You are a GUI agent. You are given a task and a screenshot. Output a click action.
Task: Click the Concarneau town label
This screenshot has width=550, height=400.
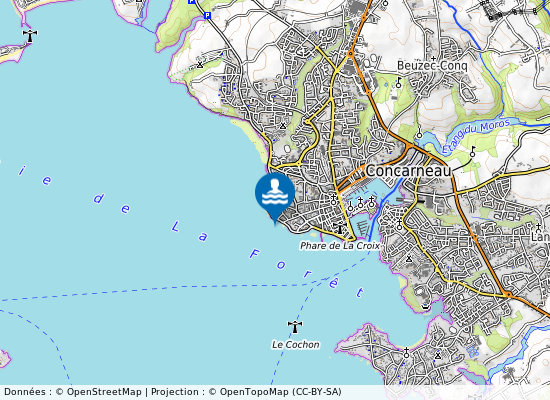(x=408, y=171)
